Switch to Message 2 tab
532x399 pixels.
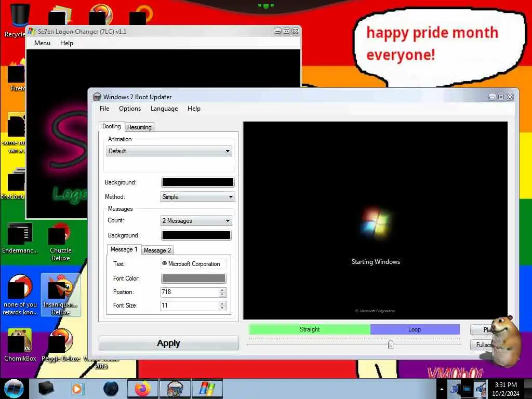157,250
